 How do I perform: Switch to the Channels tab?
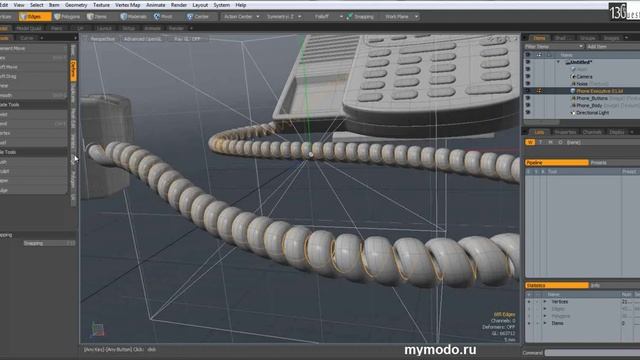(x=592, y=132)
